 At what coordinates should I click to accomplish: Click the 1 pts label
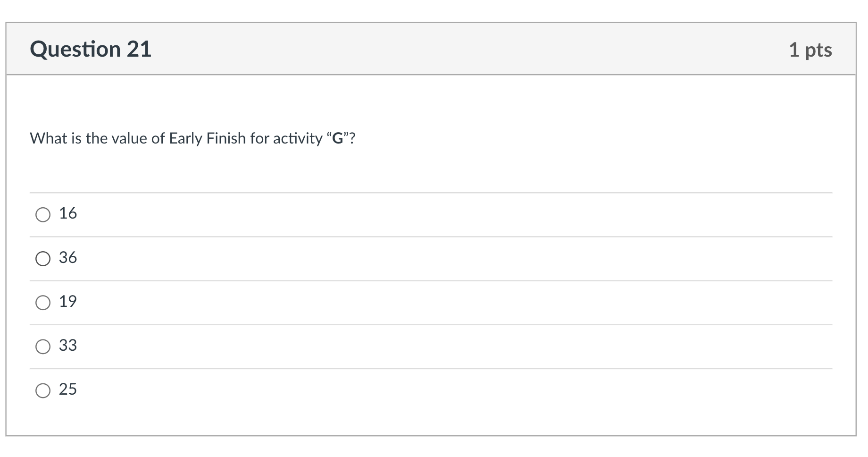tap(812, 49)
